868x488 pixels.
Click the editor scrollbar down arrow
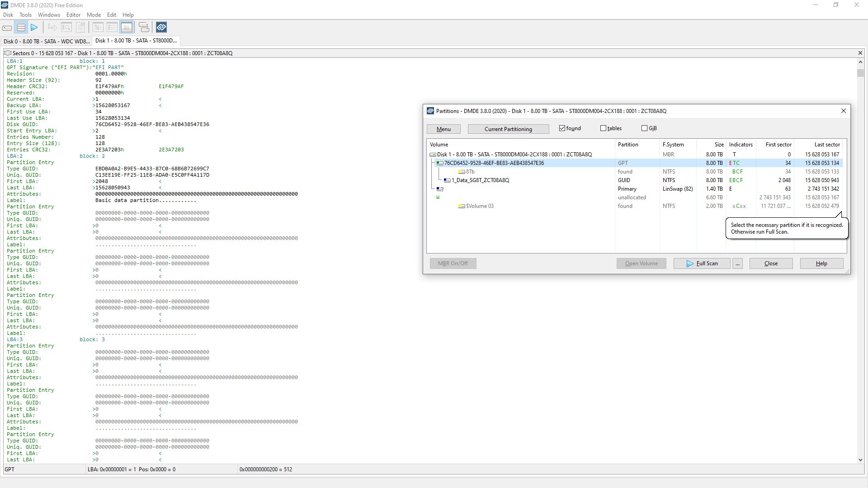pyautogui.click(x=860, y=460)
